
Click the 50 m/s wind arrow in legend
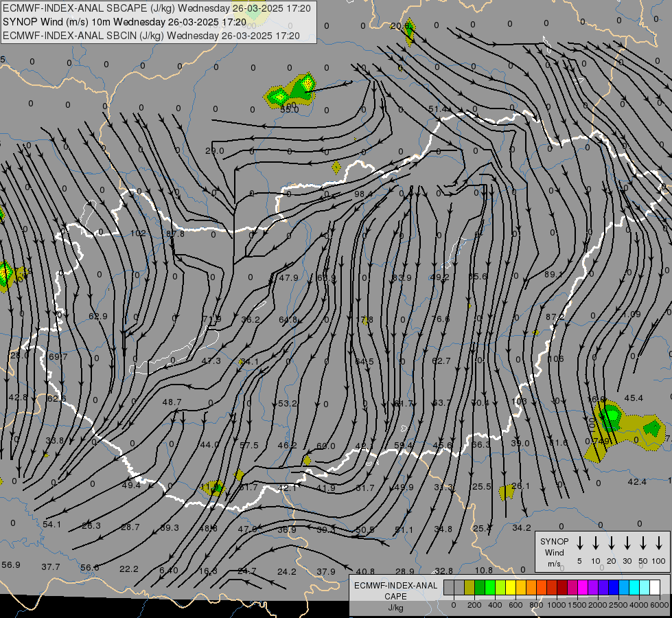pyautogui.click(x=643, y=543)
